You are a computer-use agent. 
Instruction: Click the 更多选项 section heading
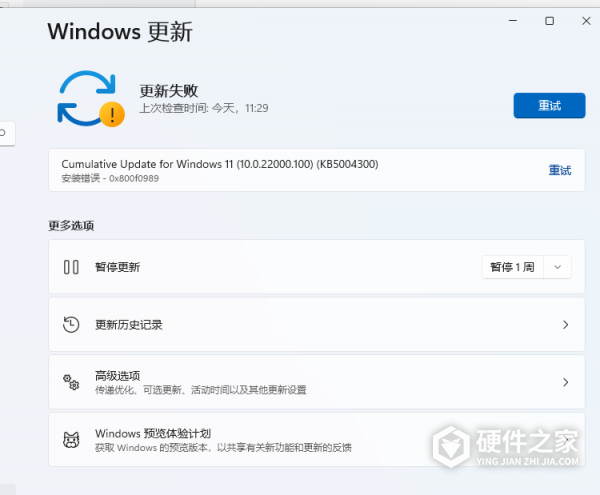click(x=71, y=226)
